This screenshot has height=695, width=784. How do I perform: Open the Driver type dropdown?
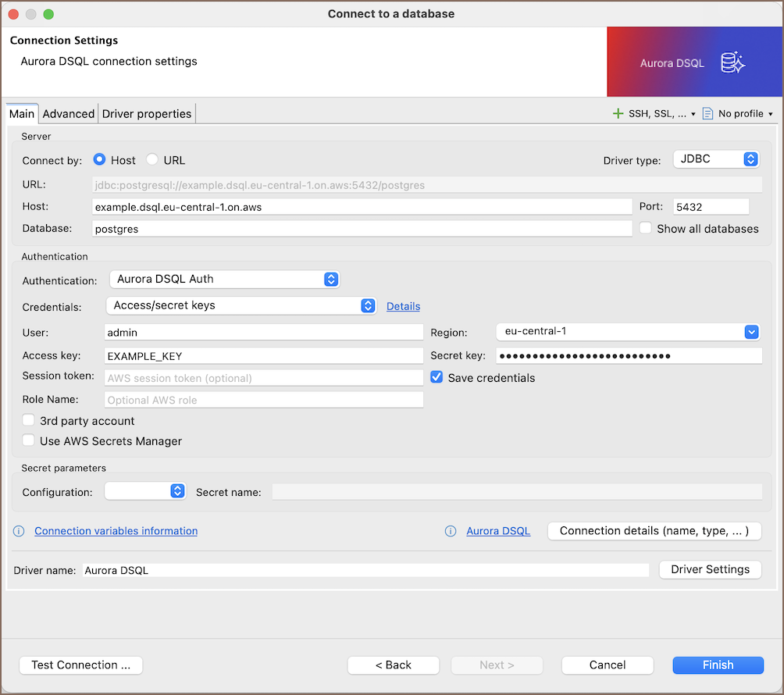(x=716, y=159)
